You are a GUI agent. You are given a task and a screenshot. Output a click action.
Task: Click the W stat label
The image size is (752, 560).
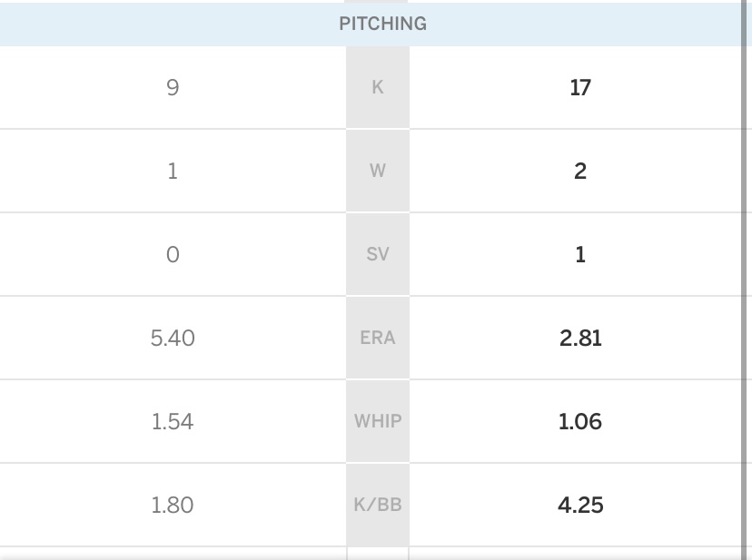[x=378, y=172]
